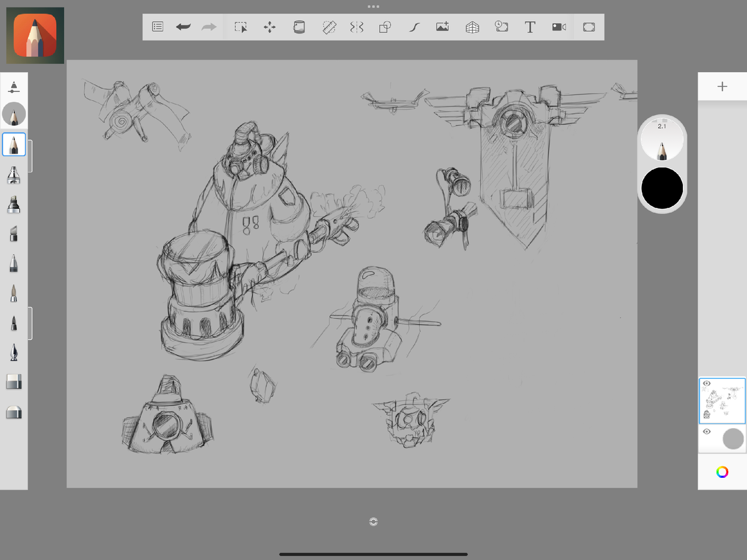747x560 pixels.
Task: Choose the technical pen brush
Action: 14,263
